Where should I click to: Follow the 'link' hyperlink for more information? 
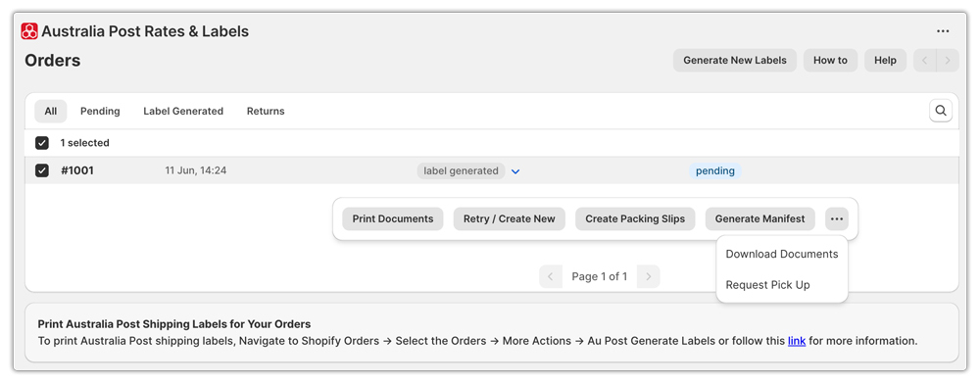point(796,341)
